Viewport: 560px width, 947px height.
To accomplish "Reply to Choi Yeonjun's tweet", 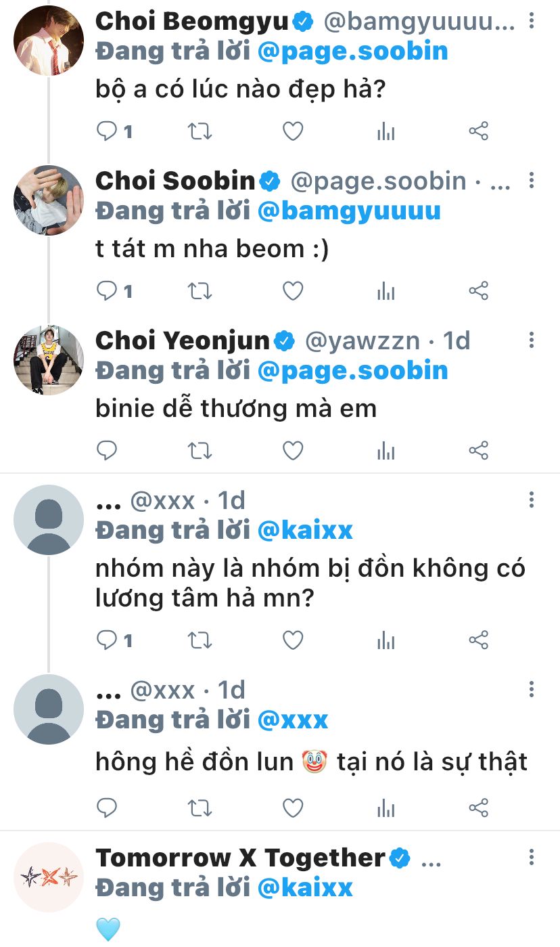I will 108,450.
